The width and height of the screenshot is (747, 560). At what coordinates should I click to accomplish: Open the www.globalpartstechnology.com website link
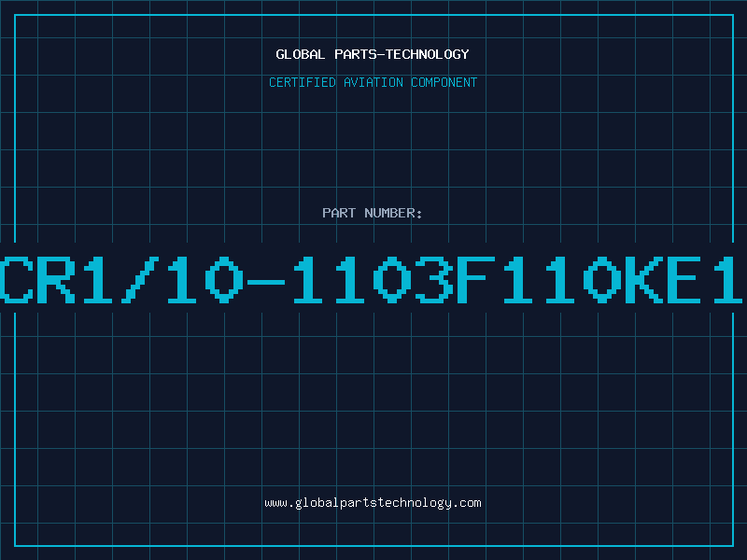pos(373,503)
